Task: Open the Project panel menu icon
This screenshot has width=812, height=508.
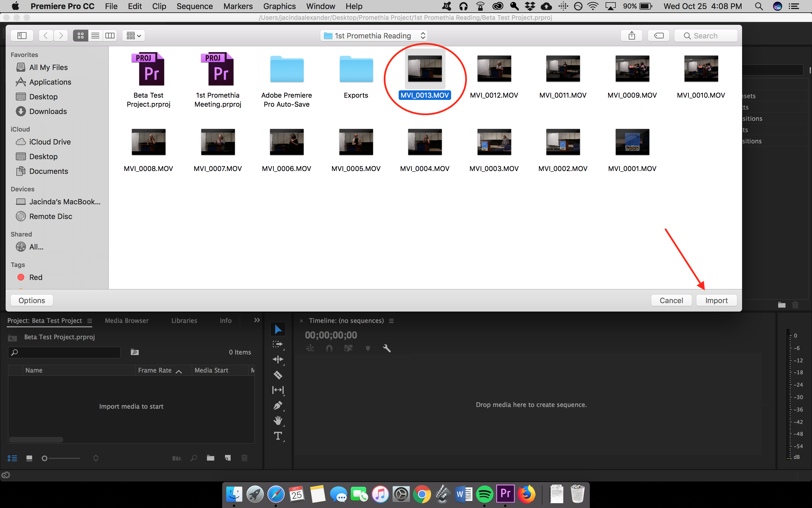Action: 90,321
